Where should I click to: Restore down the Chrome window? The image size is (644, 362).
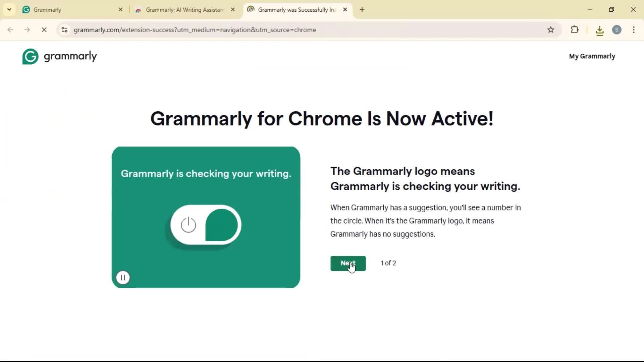(x=611, y=9)
